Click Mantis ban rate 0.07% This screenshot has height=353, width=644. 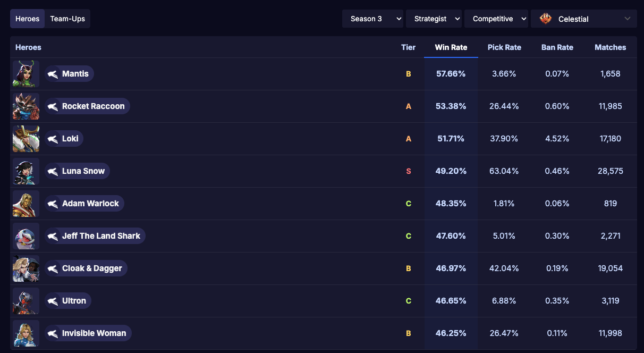pyautogui.click(x=557, y=74)
